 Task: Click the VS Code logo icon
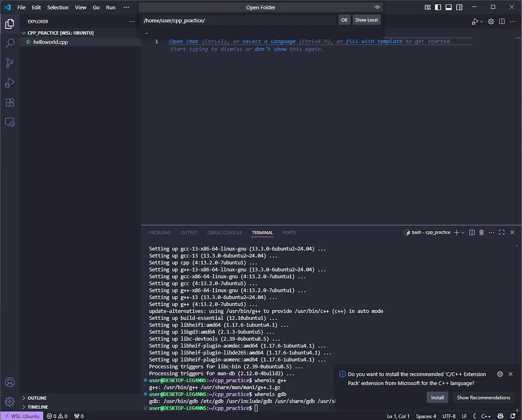7,7
